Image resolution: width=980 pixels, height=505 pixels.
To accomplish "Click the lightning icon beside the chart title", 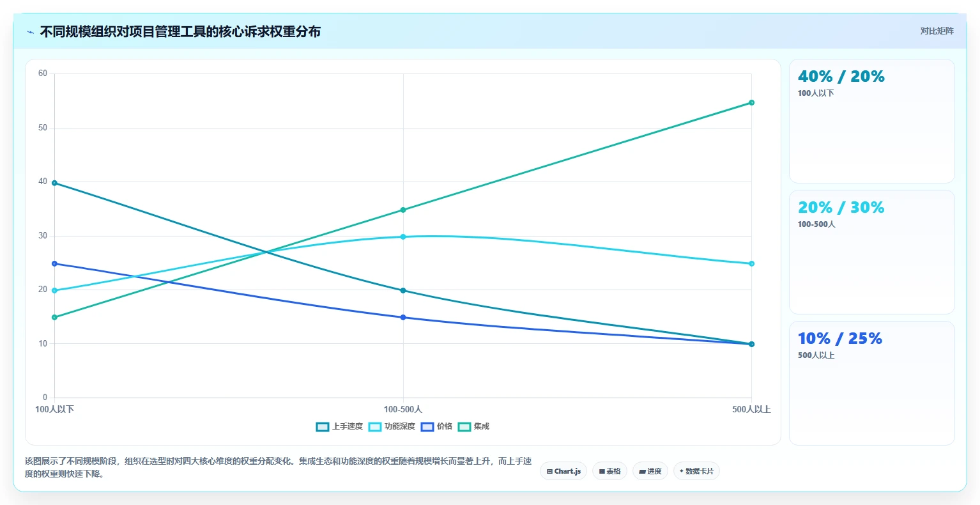I will click(x=30, y=32).
